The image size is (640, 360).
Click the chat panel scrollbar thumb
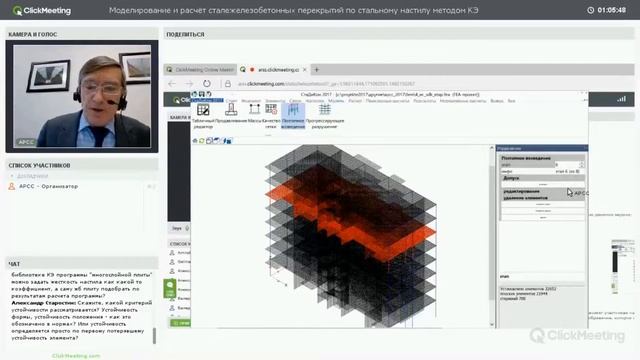point(154,336)
